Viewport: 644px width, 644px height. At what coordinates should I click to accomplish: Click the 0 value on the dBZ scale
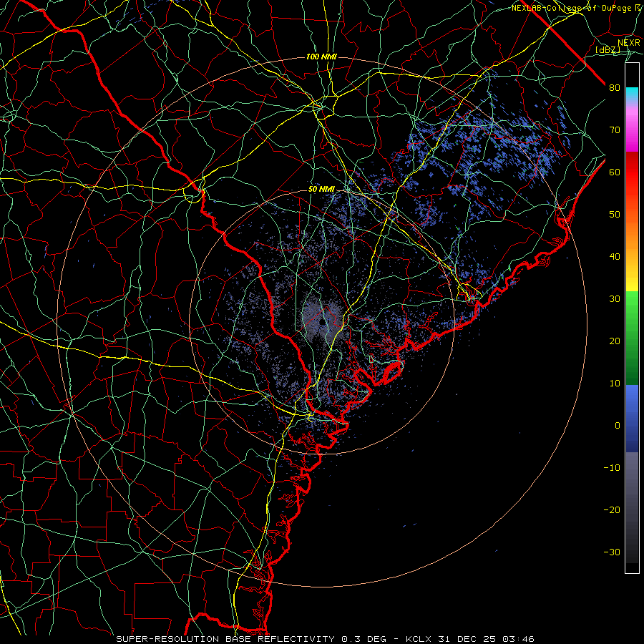pos(618,426)
